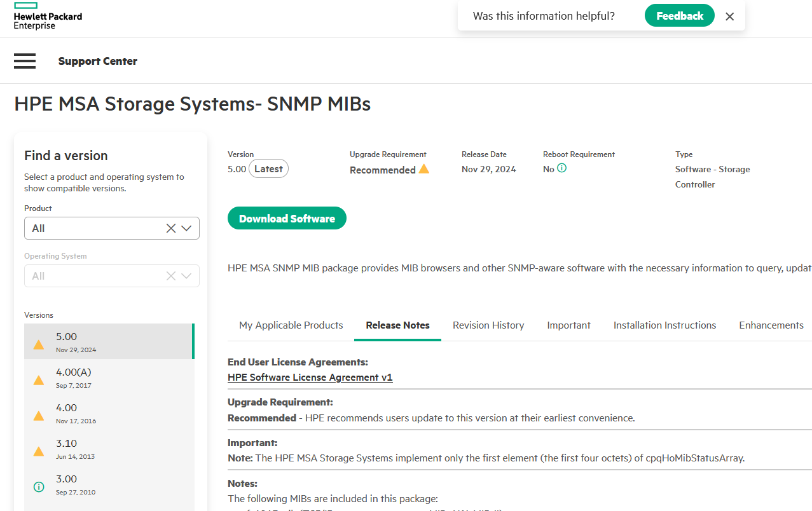
Task: Expand the Product dropdown chevron
Action: point(186,228)
